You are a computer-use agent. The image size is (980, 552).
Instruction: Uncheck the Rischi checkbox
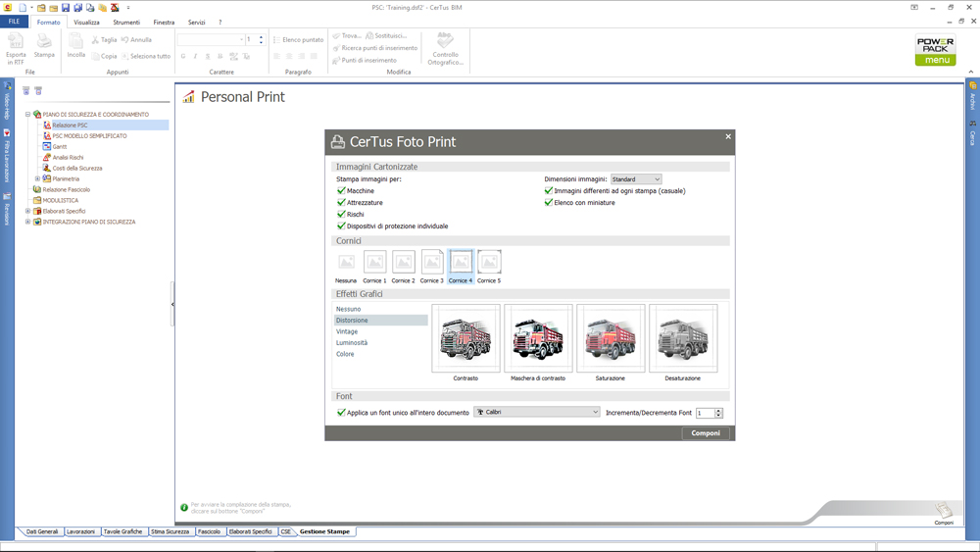pyautogui.click(x=341, y=215)
